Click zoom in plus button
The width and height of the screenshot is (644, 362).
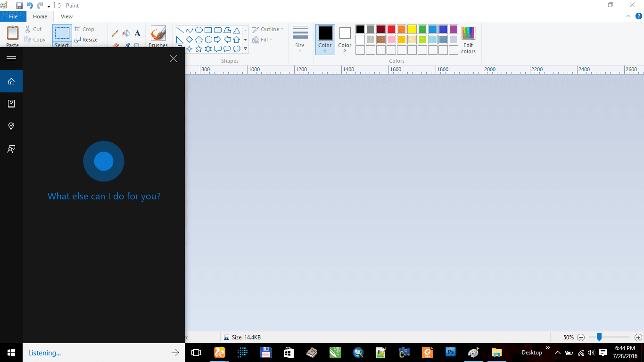pos(638,337)
